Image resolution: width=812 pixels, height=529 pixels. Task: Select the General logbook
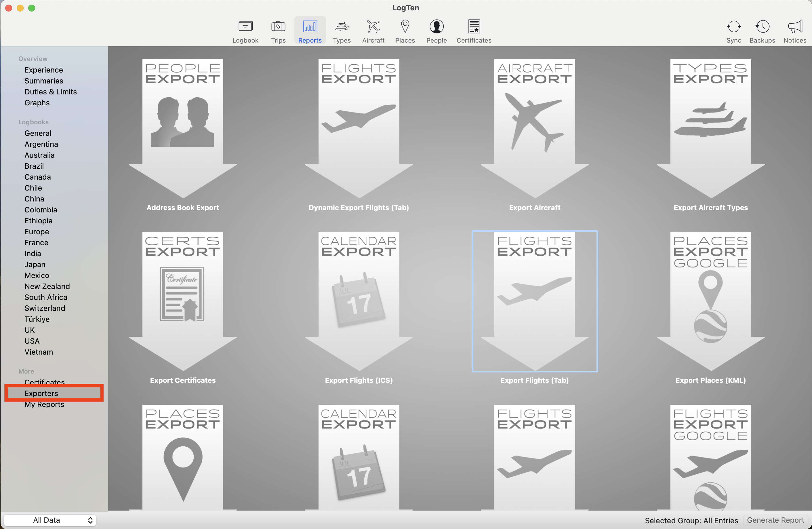(38, 133)
